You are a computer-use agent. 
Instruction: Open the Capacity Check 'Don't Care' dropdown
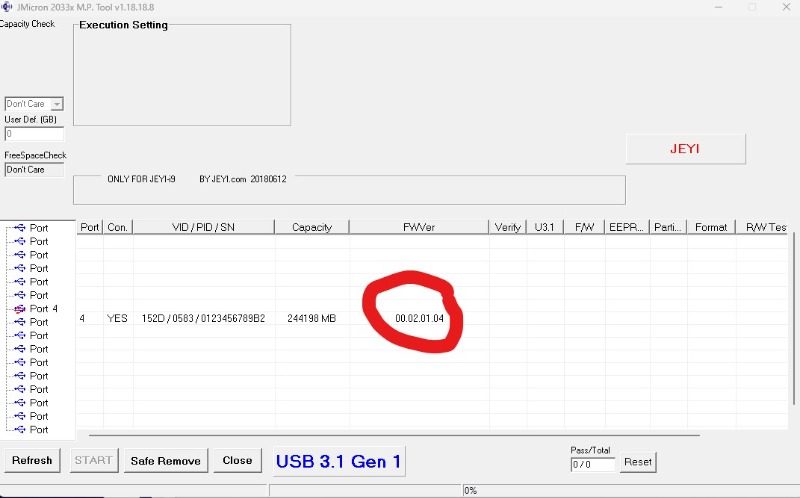[57, 104]
